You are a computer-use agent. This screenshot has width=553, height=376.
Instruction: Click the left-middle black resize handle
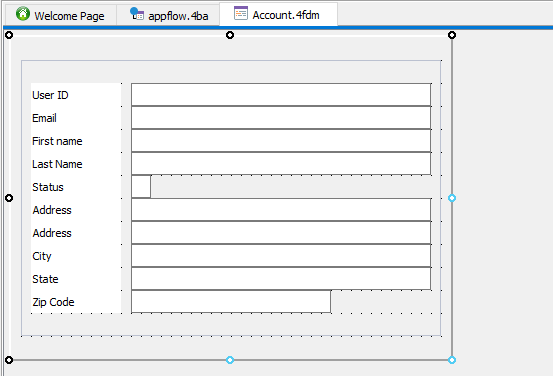[9, 198]
